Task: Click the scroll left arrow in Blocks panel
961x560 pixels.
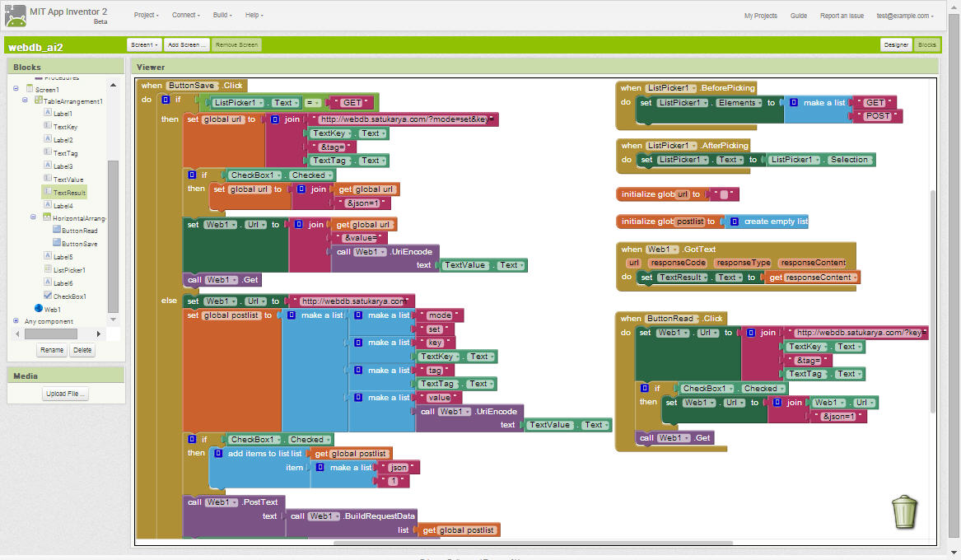Action: (17, 334)
